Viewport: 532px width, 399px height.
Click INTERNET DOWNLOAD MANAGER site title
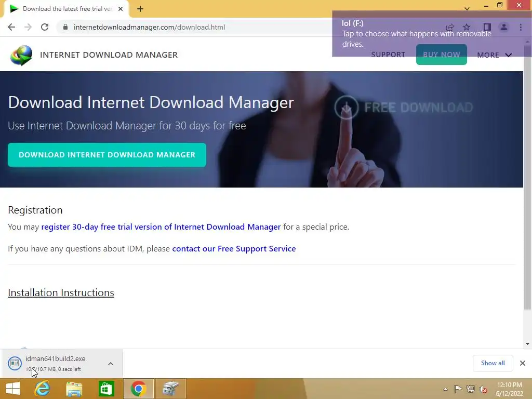point(109,55)
